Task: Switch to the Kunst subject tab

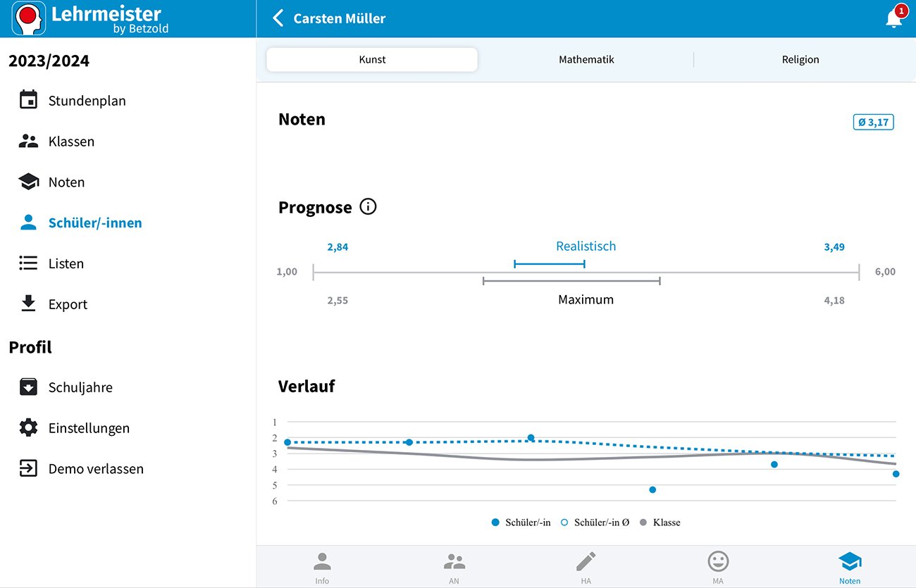Action: tap(372, 60)
